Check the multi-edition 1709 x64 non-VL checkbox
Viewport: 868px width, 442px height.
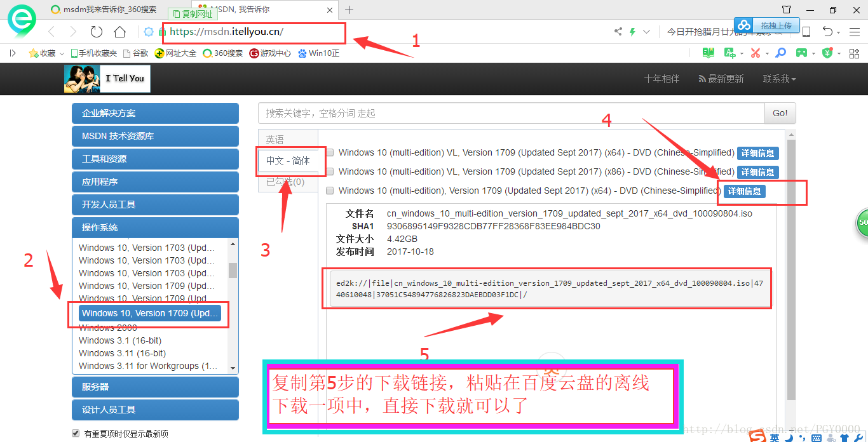pos(330,191)
